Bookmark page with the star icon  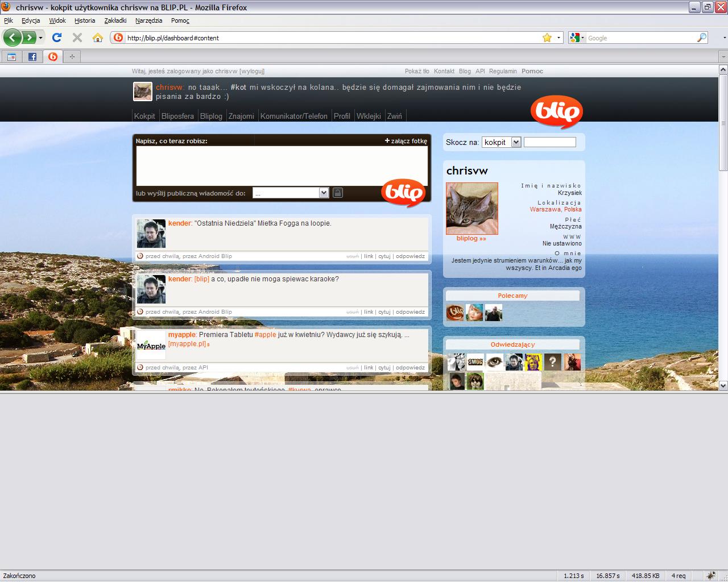click(547, 38)
